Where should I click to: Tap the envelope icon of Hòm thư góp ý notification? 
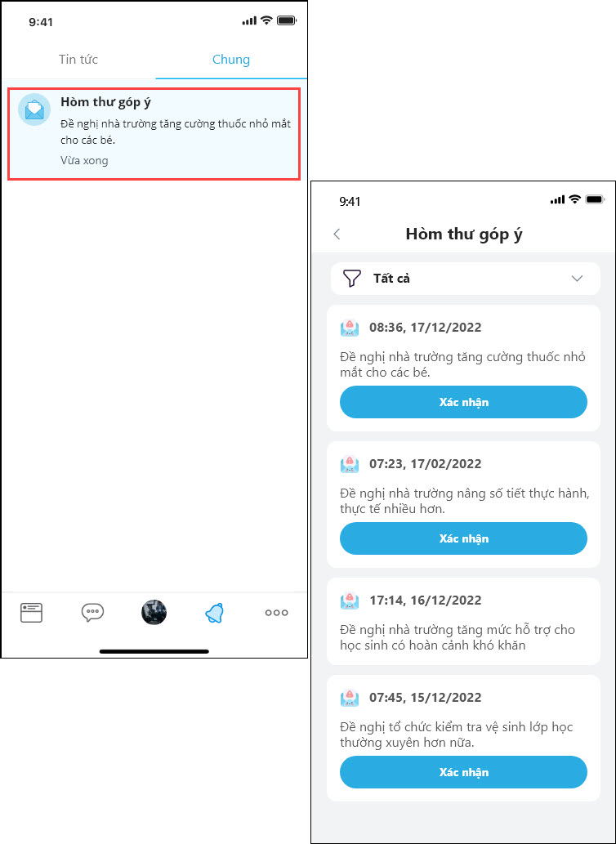(34, 109)
